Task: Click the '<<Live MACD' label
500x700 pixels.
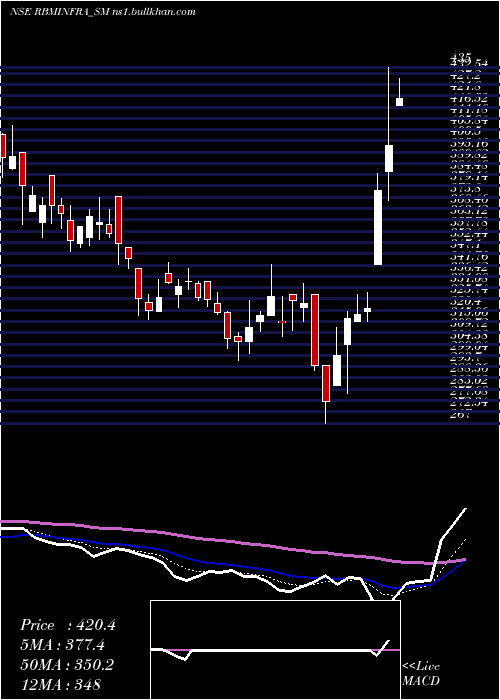Action: click(x=421, y=673)
